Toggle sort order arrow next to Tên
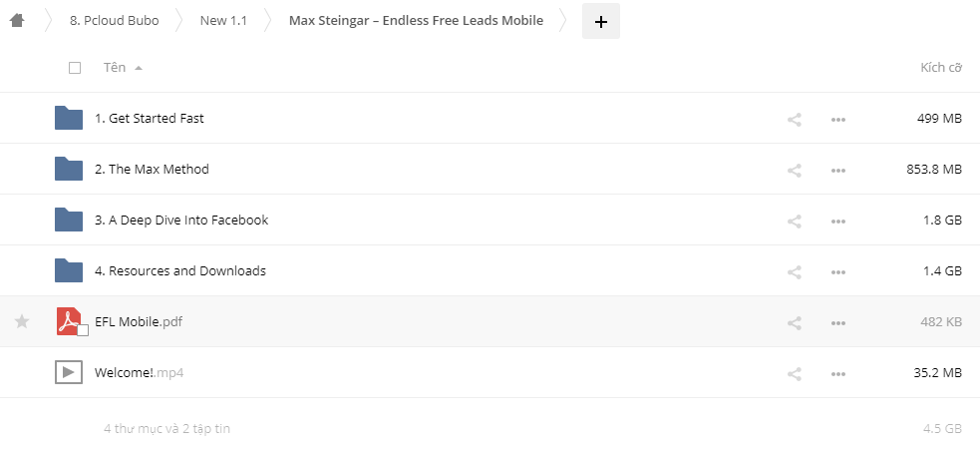Screen dimensions: 980x452 pyautogui.click(x=139, y=68)
